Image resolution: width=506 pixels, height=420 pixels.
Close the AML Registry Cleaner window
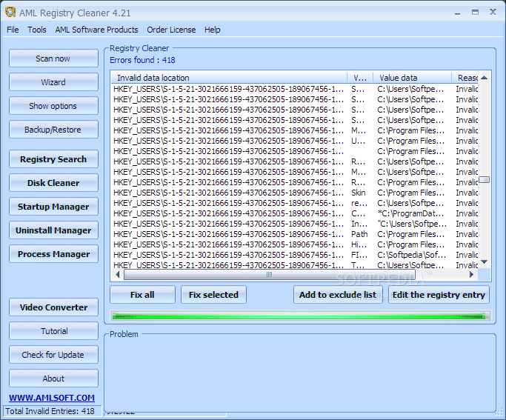(x=493, y=13)
